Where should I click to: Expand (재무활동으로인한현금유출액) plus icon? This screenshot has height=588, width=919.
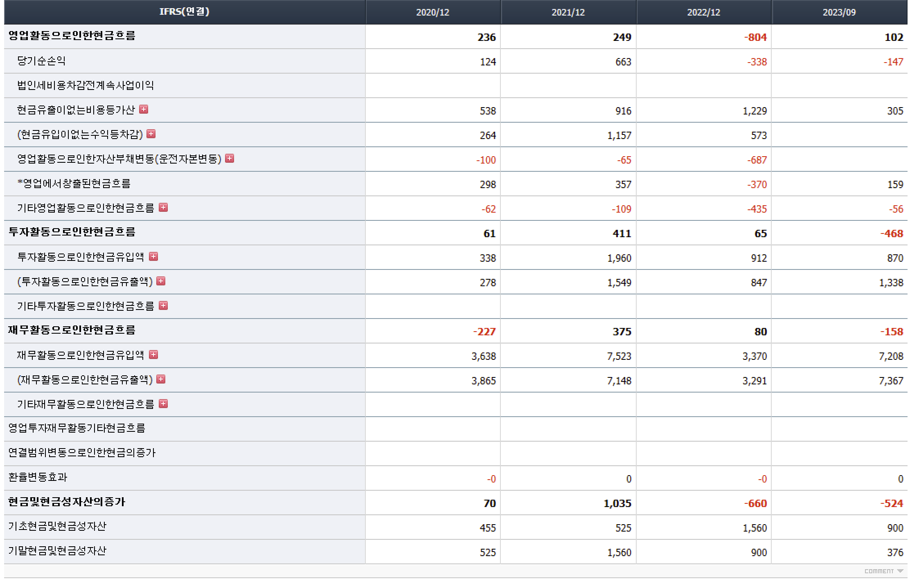click(161, 379)
